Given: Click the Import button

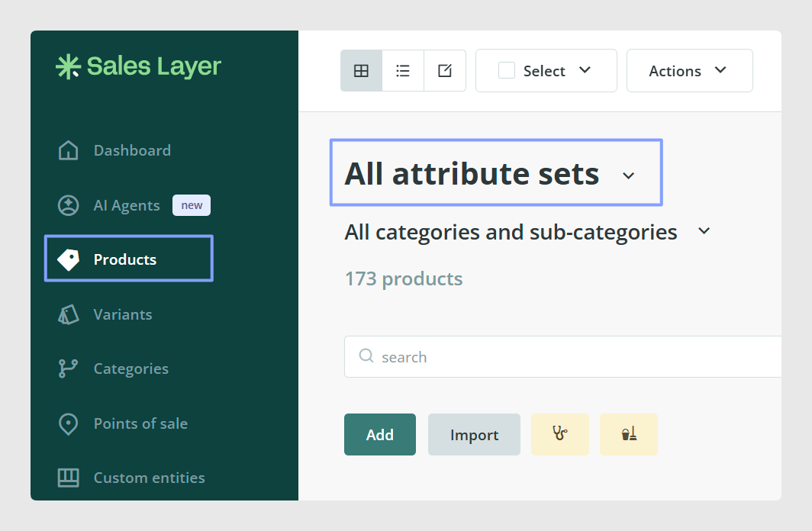Looking at the screenshot, I should [474, 434].
